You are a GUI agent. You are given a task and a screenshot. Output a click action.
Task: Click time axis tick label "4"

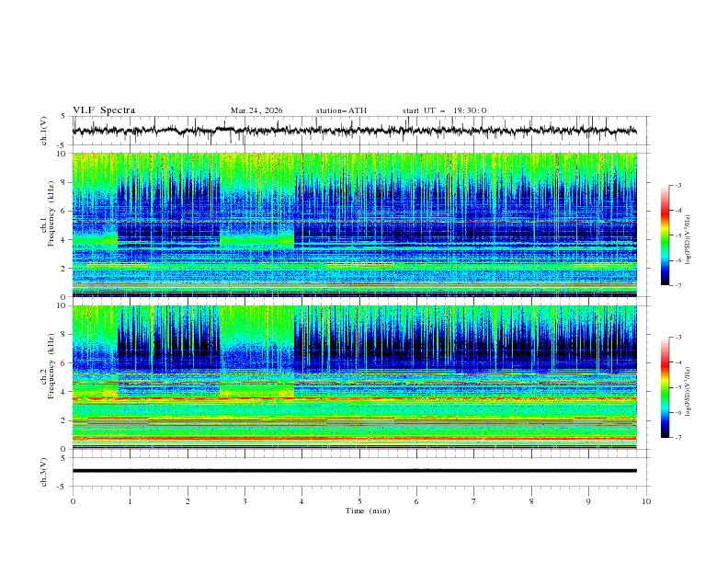(302, 501)
